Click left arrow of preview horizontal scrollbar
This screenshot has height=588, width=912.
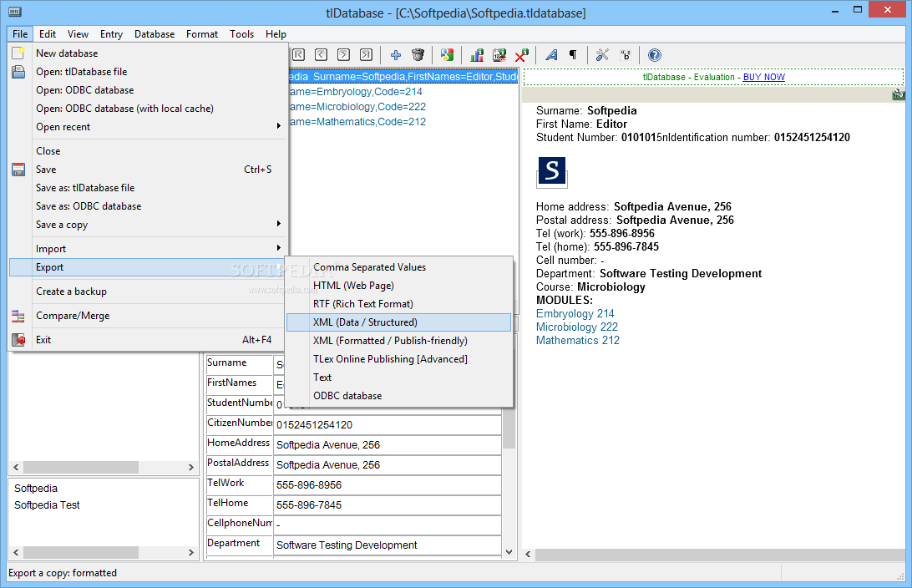click(x=529, y=555)
